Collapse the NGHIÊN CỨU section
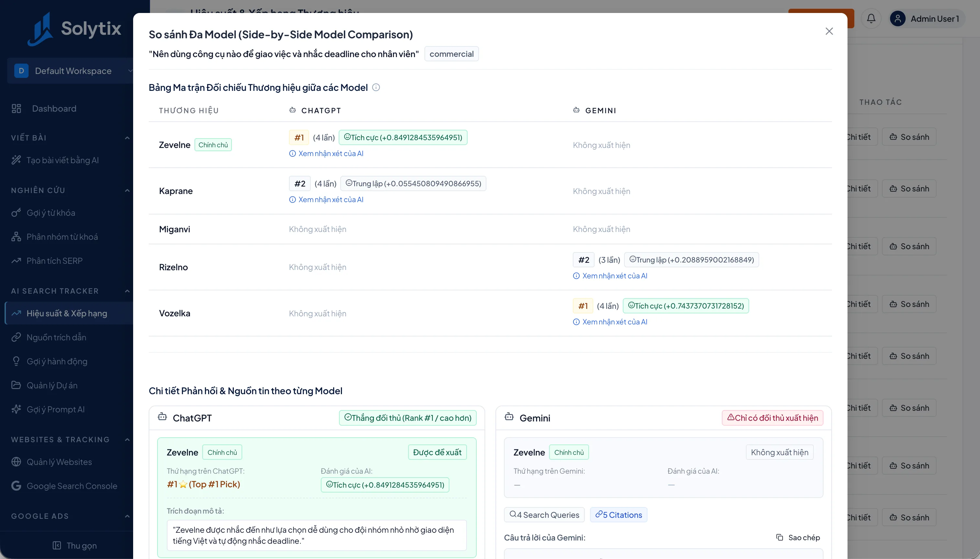980x559 pixels. tap(127, 190)
